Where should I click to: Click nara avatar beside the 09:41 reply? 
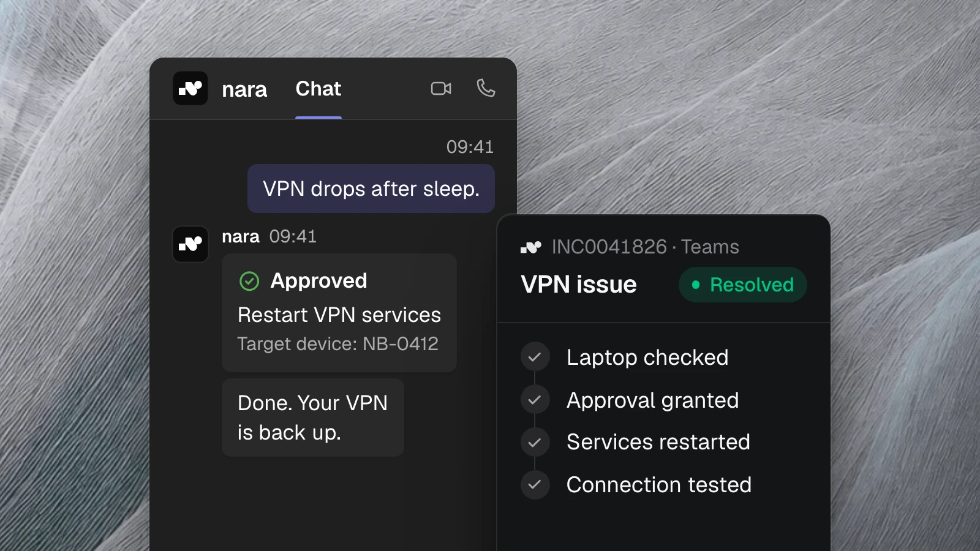tap(190, 244)
